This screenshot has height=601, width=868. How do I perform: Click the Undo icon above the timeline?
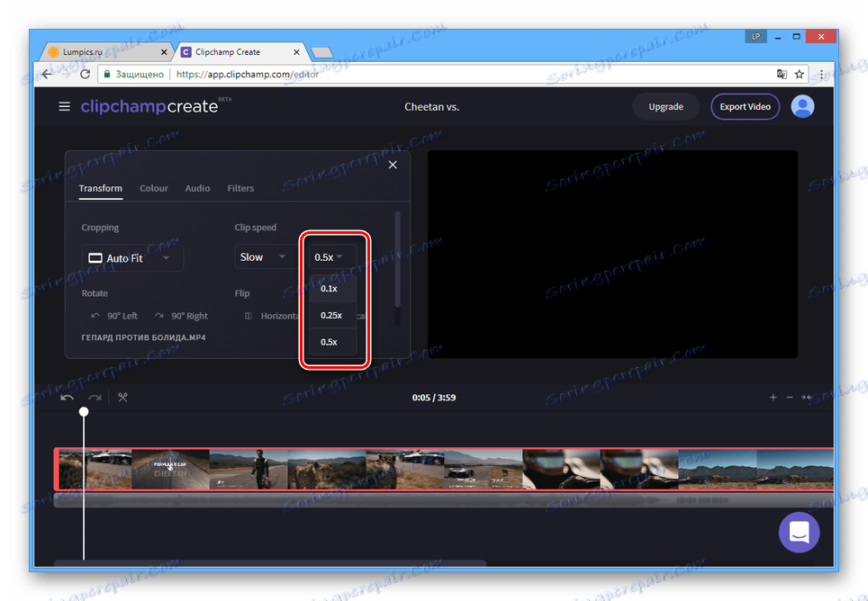tap(66, 397)
